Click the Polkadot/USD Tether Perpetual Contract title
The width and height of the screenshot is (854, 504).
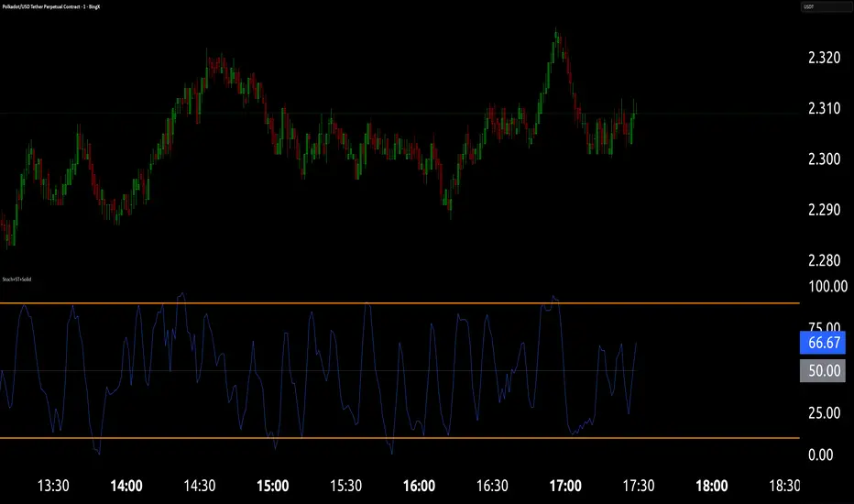(51, 6)
